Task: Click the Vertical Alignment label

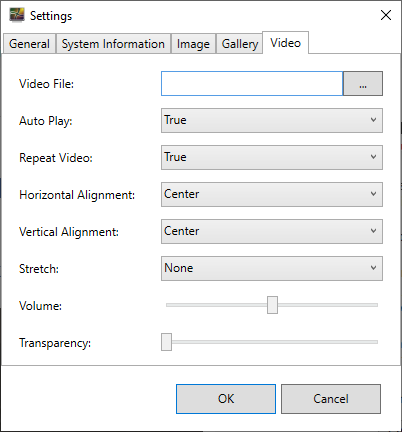Action: (69, 232)
